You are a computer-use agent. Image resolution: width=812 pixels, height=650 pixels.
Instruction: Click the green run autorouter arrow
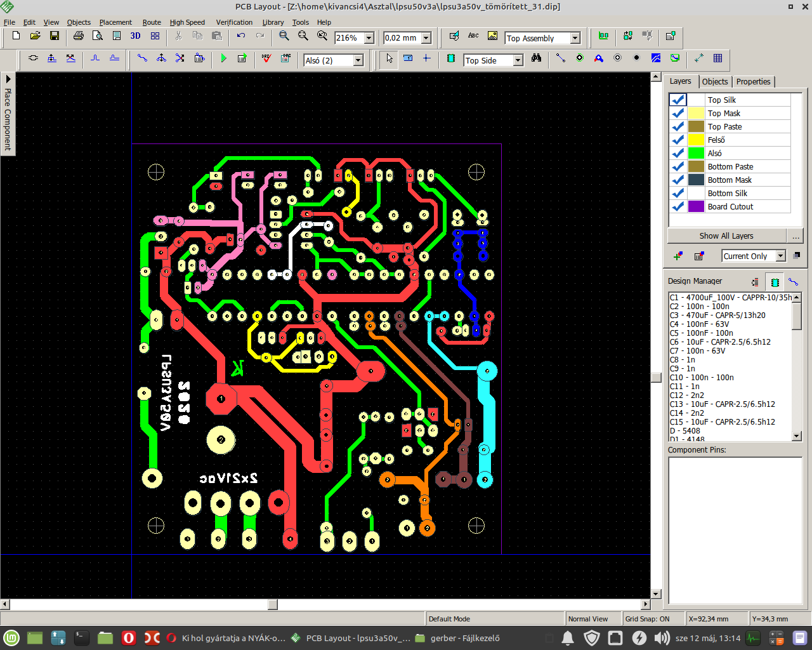coord(223,58)
